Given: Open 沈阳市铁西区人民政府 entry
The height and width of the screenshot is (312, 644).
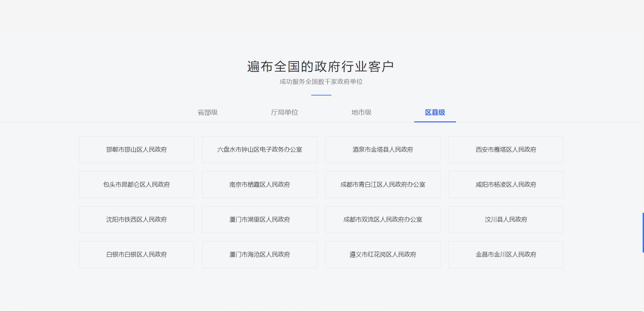Looking at the screenshot, I should click(136, 220).
